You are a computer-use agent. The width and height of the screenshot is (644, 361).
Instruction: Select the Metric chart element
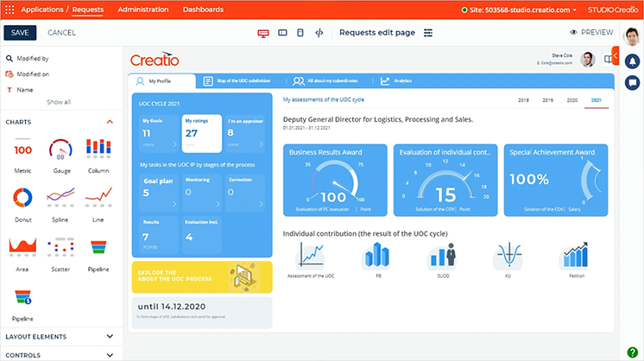click(22, 155)
